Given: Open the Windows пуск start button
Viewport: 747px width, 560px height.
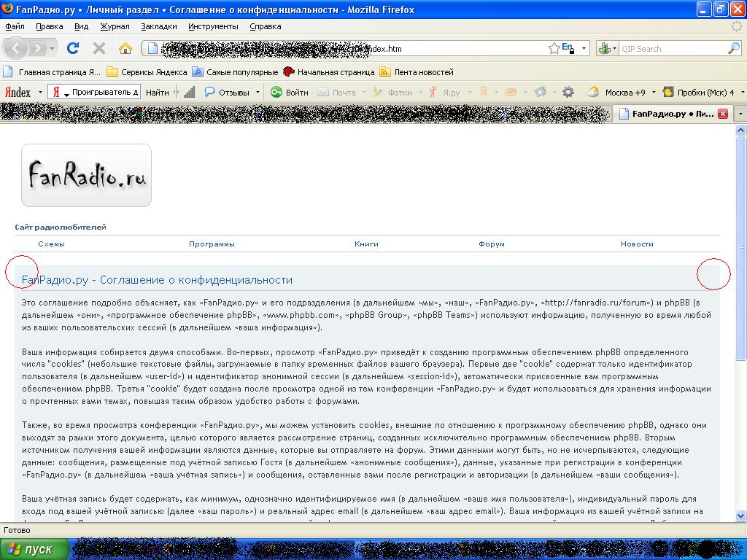Looking at the screenshot, I should 34,549.
